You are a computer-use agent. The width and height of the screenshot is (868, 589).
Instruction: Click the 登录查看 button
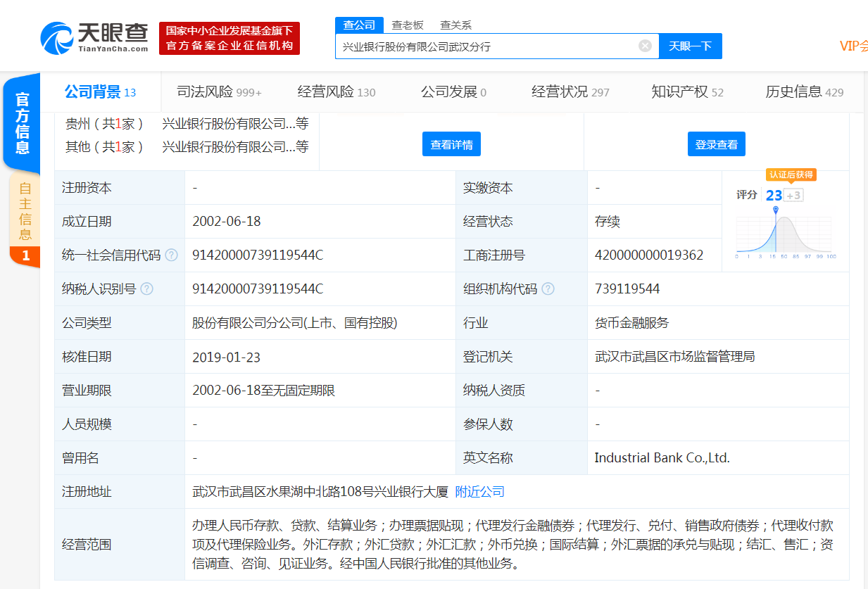(716, 144)
